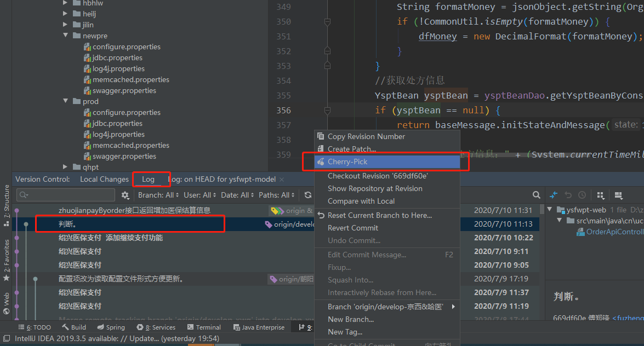644x346 pixels.
Task: Open the Group By grid icon menu
Action: pyautogui.click(x=601, y=195)
